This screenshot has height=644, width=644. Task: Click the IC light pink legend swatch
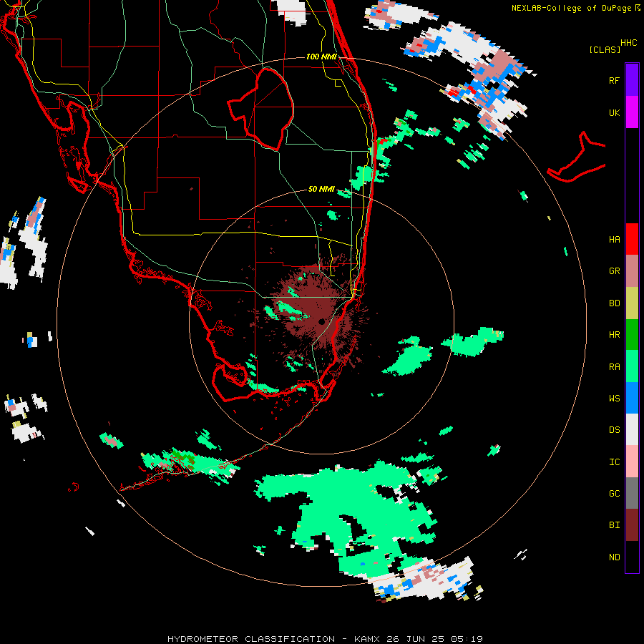[x=632, y=462]
